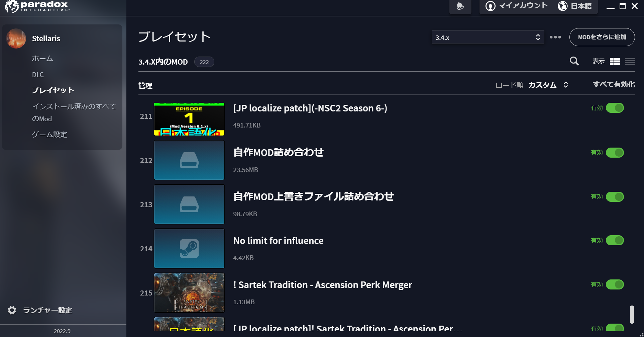Change language via 日本語 button
The image size is (644, 337).
(x=575, y=6)
